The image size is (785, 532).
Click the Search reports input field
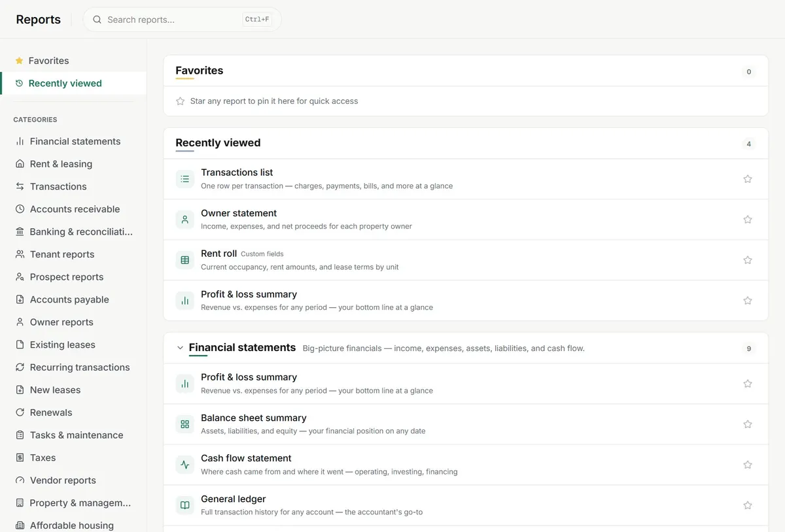click(x=182, y=20)
